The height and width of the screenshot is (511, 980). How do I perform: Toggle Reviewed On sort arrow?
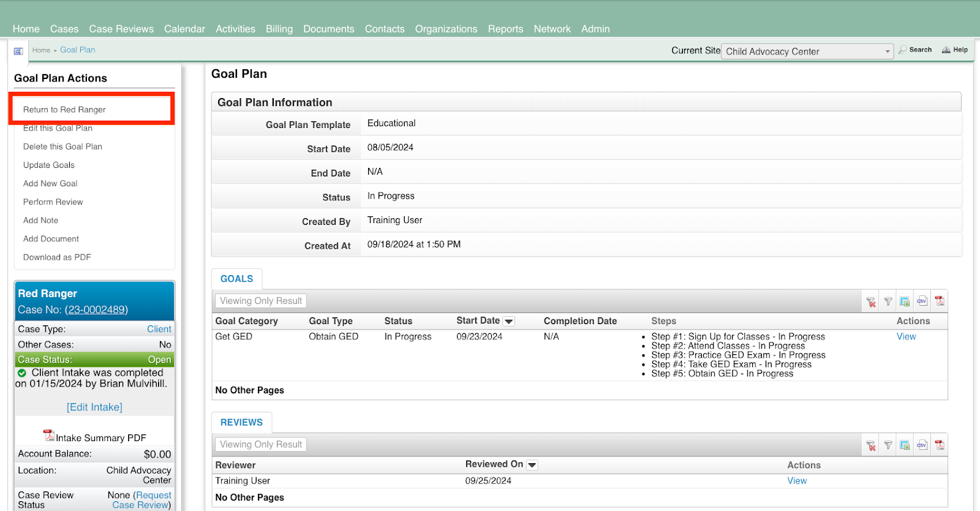pos(532,465)
